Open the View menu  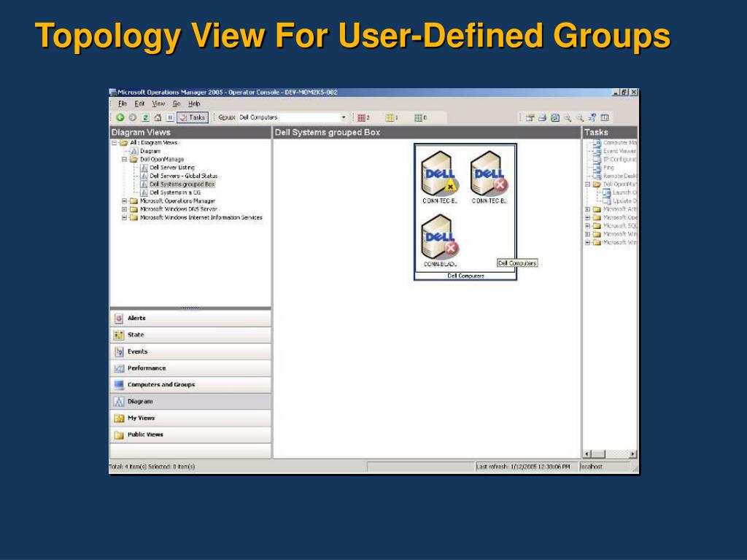point(158,104)
